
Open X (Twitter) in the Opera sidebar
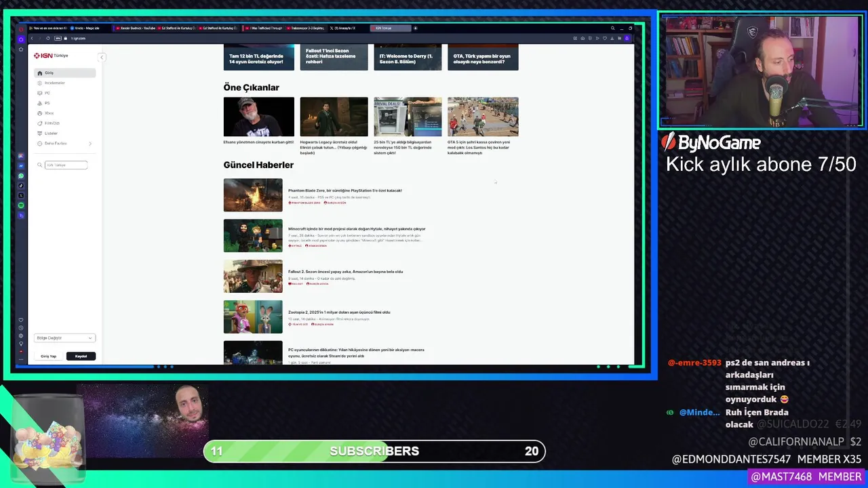pos(21,195)
